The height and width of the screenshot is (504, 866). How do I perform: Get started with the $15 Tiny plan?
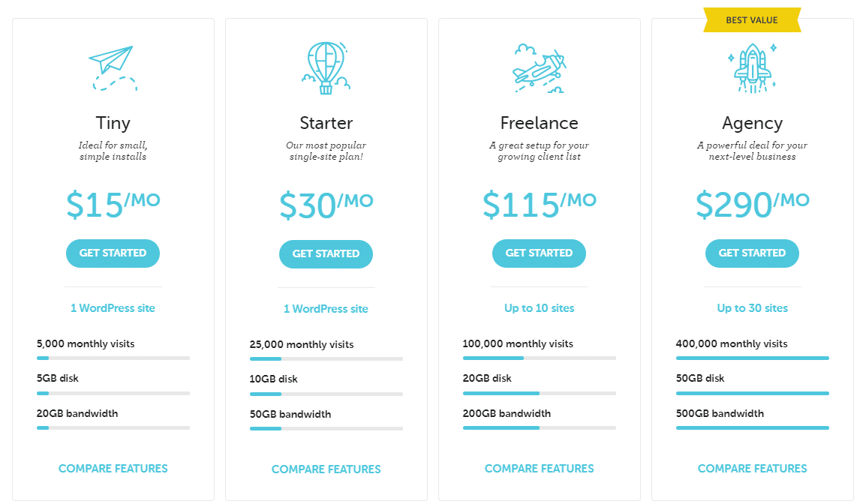pos(113,253)
